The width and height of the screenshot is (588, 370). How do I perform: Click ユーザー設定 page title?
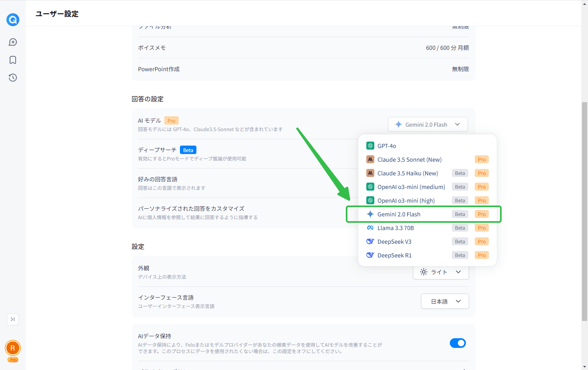[x=57, y=14]
